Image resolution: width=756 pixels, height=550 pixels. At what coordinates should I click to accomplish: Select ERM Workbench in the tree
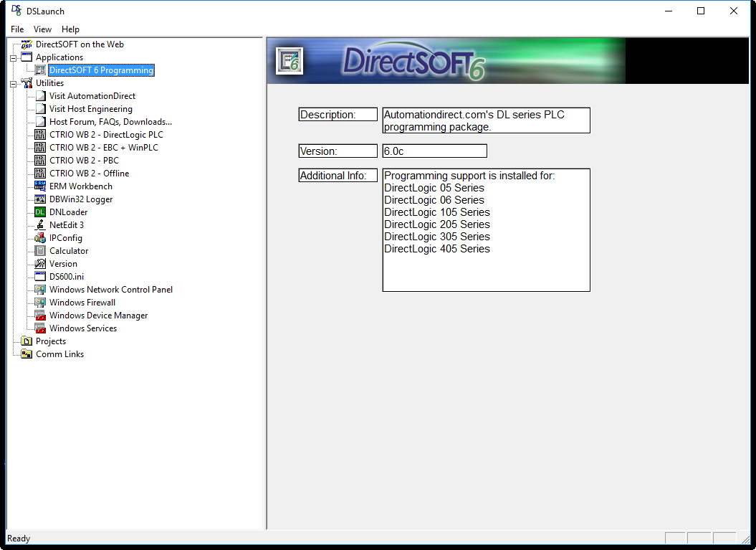[x=80, y=186]
